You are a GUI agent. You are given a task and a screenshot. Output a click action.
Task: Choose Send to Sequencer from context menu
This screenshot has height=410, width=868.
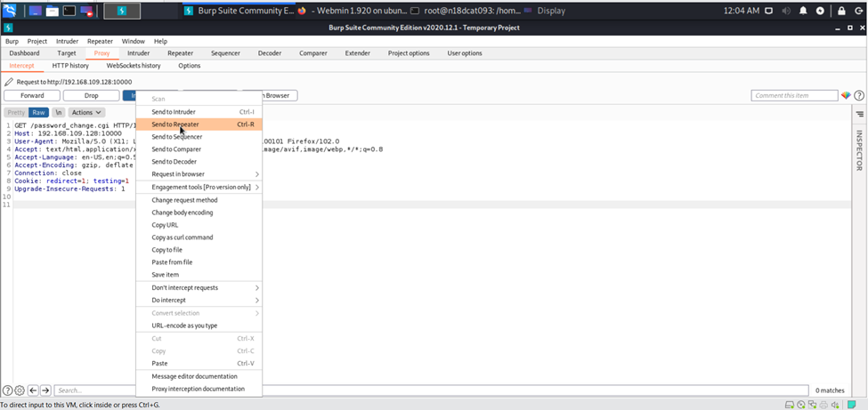(199, 137)
